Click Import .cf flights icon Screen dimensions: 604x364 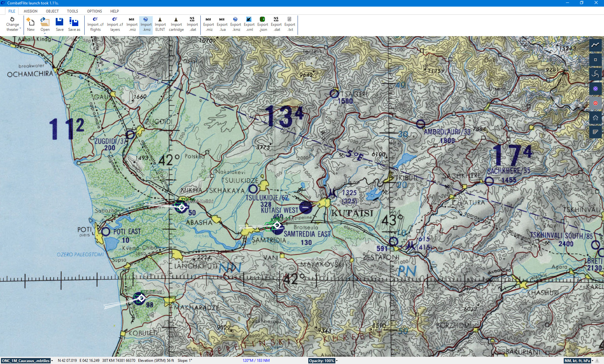[95, 24]
